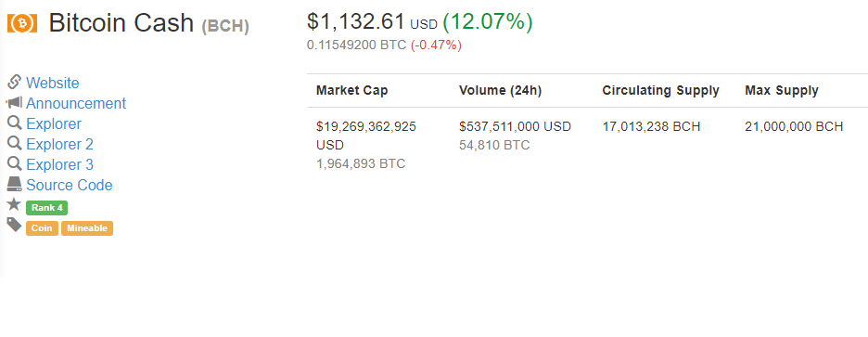
Task: Open the Announcement link
Action: 76,104
